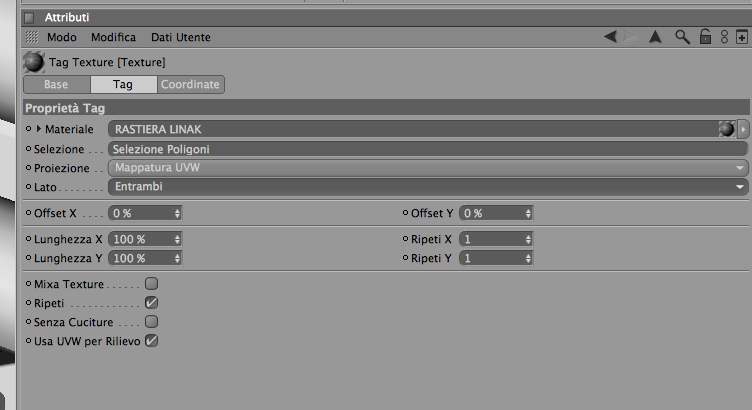The image size is (752, 410).
Task: Toggle the padlock lock icon
Action: (x=705, y=37)
